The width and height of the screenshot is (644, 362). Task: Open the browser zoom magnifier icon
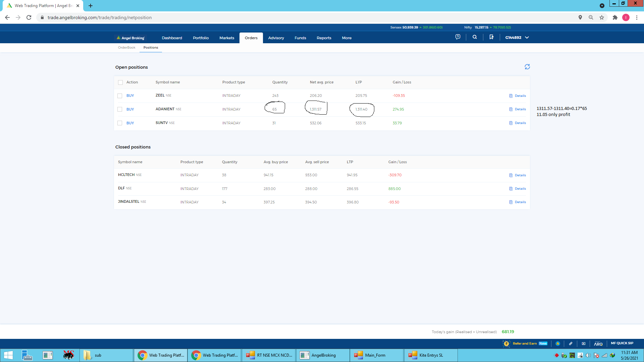[591, 17]
